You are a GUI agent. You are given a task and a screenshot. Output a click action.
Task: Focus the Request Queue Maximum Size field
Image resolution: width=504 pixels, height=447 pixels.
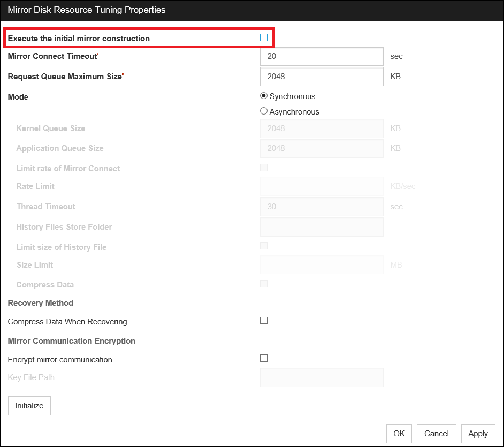321,77
